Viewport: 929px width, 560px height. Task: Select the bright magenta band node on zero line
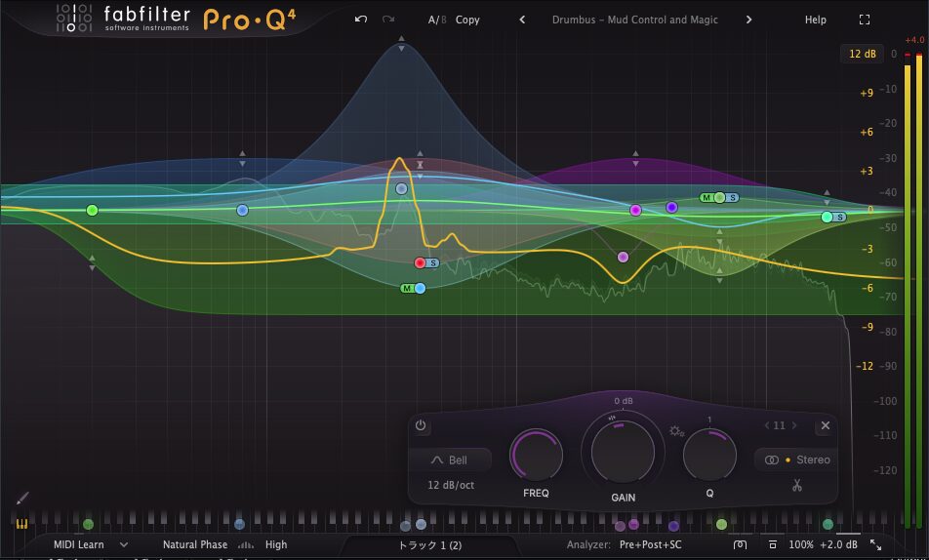[x=635, y=211]
